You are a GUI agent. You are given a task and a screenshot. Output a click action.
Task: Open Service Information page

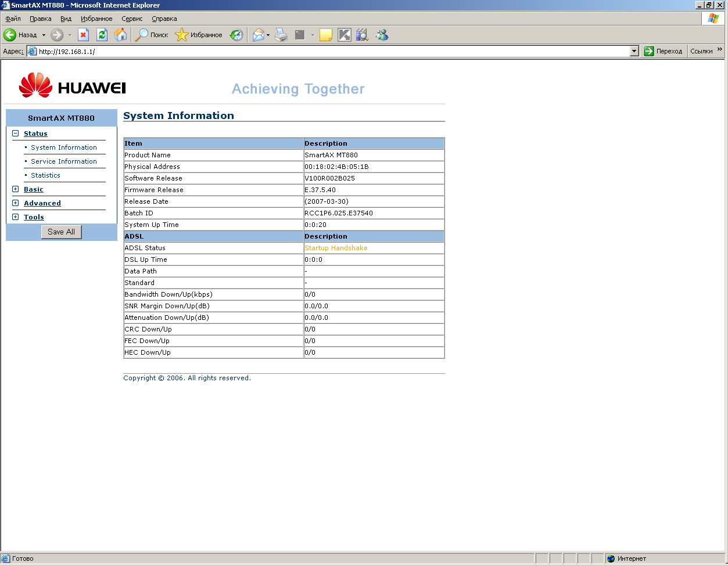(64, 161)
